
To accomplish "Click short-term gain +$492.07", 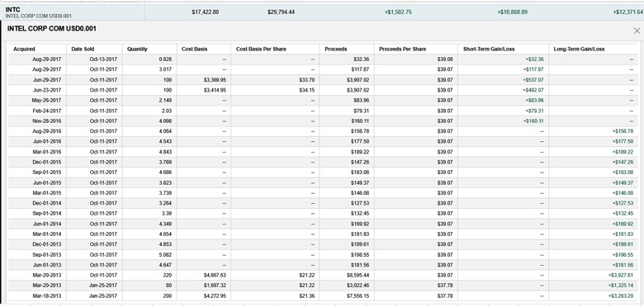I will click(533, 90).
